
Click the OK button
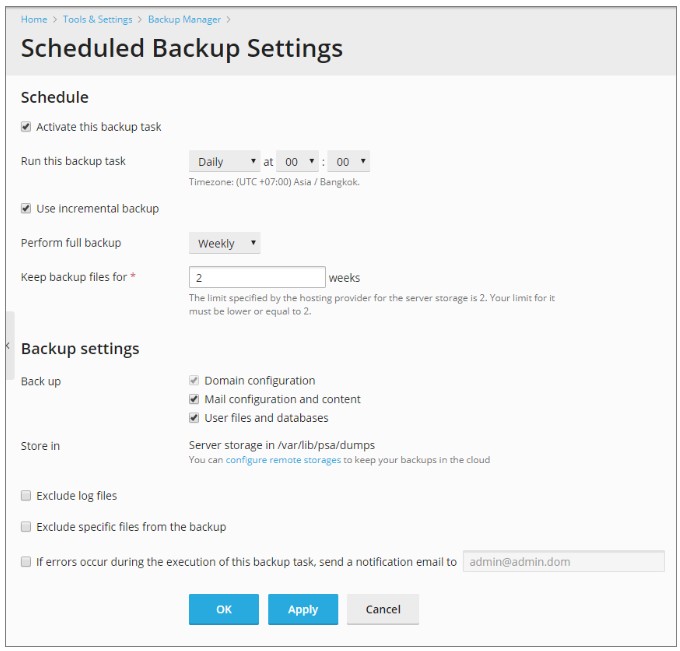224,609
